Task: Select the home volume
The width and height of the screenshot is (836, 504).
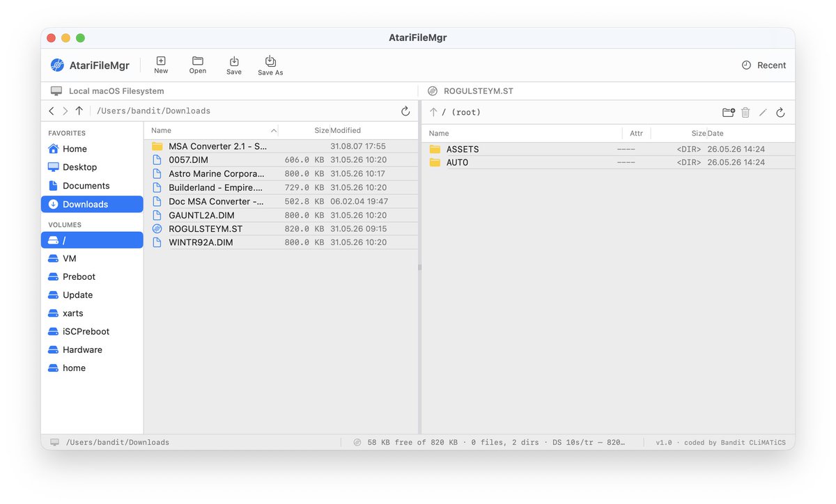Action: pos(92,368)
